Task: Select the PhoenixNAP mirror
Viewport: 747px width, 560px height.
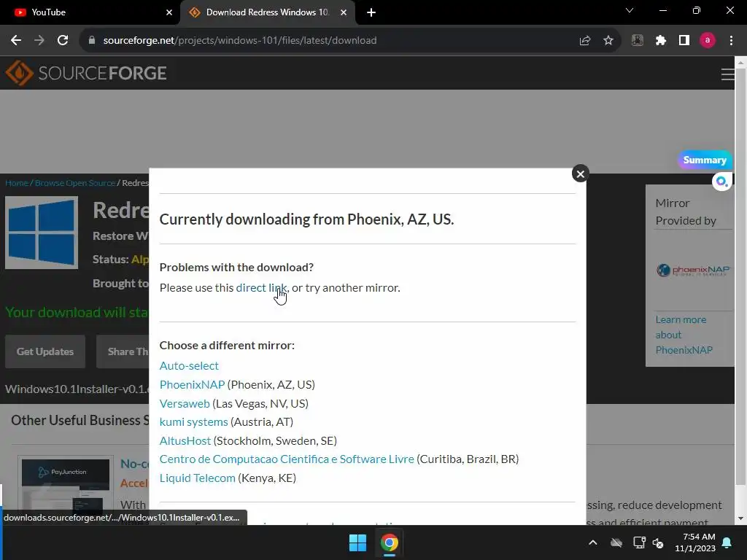Action: (192, 384)
